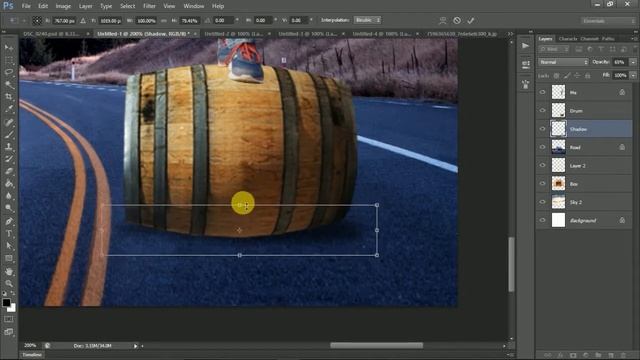Image resolution: width=640 pixels, height=360 pixels.
Task: Open the Opacity slider dropdown arrow
Action: coord(633,62)
